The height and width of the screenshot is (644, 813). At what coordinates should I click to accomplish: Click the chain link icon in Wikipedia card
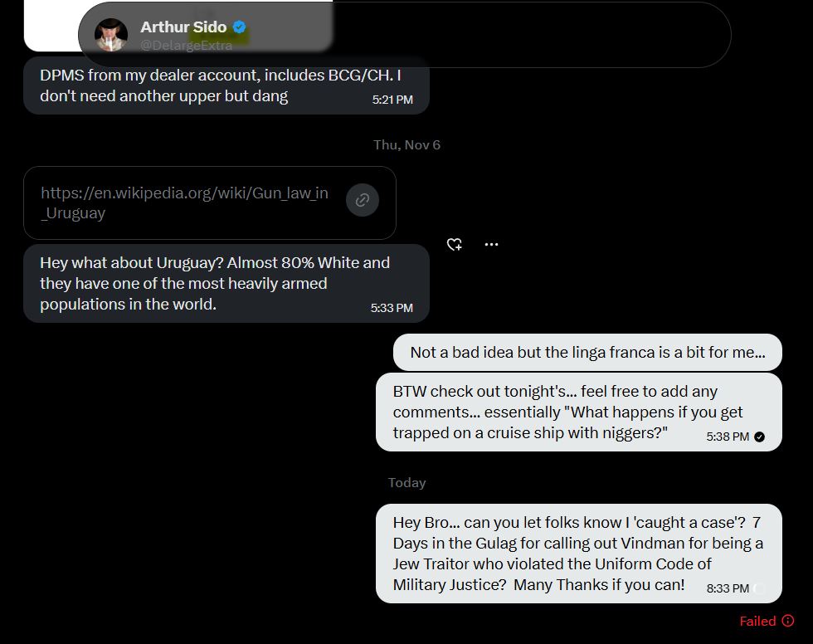pos(363,200)
